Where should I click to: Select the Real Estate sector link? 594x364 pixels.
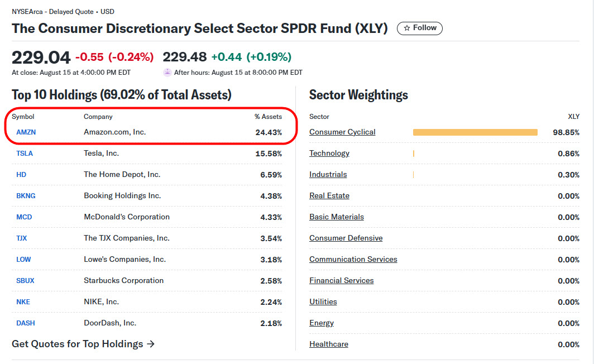coord(329,196)
